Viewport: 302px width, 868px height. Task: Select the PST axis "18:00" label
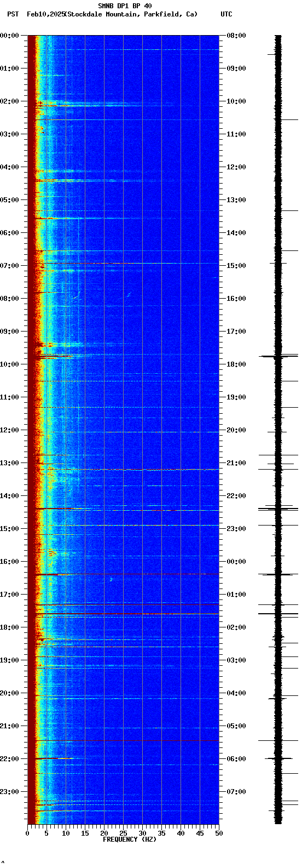coord(9,627)
